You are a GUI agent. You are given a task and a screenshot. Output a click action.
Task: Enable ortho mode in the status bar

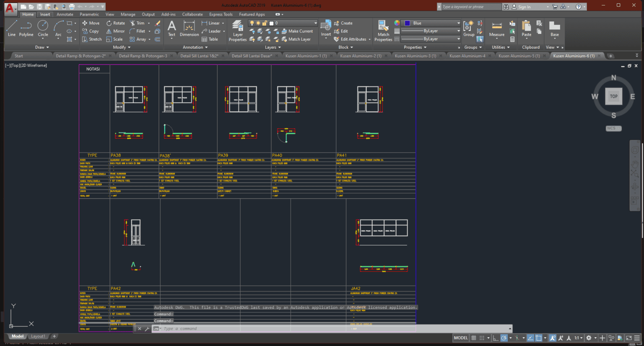pos(496,338)
